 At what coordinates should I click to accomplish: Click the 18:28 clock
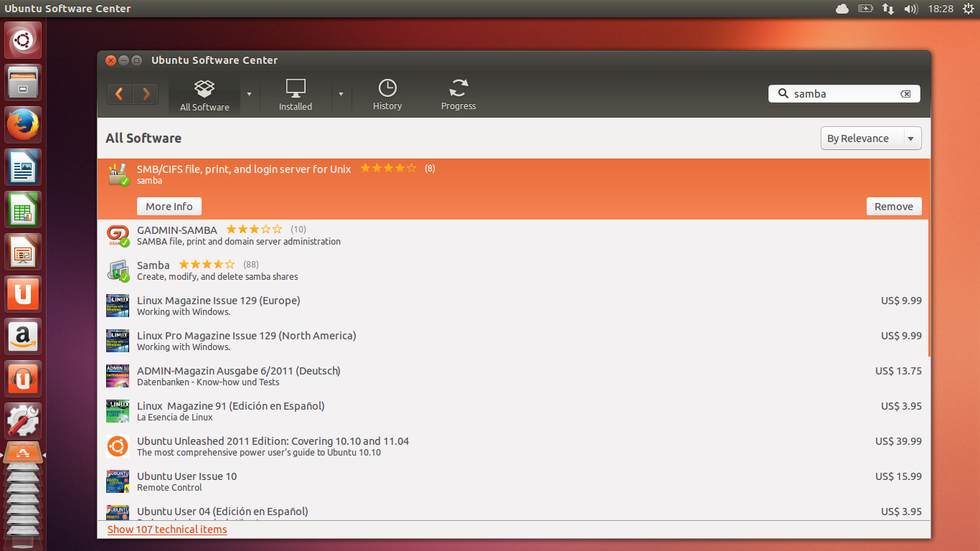pos(941,9)
